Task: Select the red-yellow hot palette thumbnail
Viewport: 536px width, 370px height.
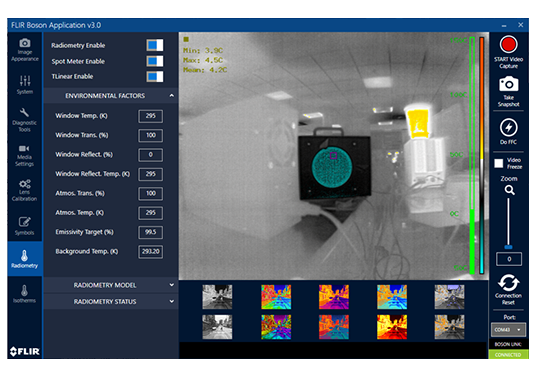Action: point(392,327)
